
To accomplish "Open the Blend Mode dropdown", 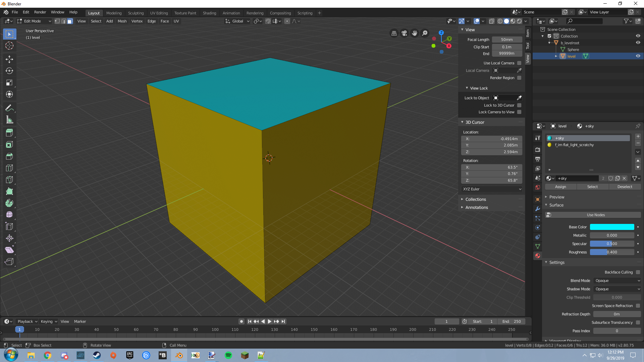I will pos(617,281).
